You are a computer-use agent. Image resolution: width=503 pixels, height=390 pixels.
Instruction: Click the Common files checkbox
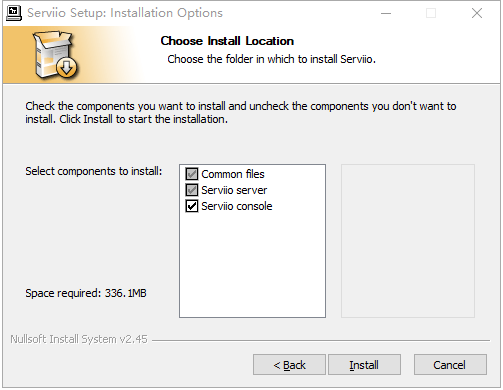(x=192, y=174)
